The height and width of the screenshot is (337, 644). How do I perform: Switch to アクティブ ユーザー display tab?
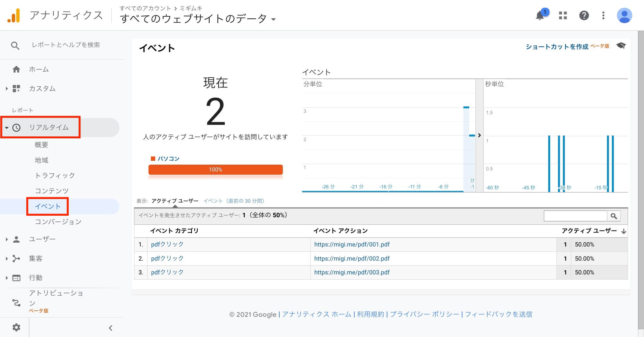[x=175, y=201]
